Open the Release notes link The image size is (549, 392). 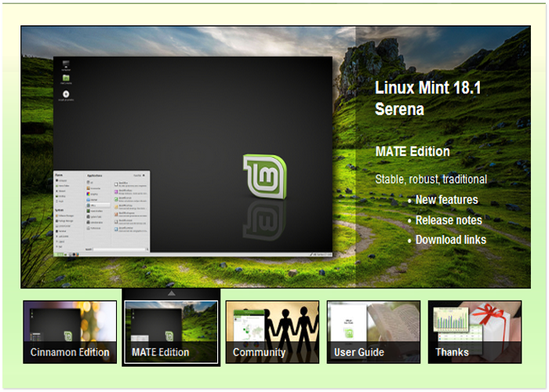pyautogui.click(x=449, y=220)
